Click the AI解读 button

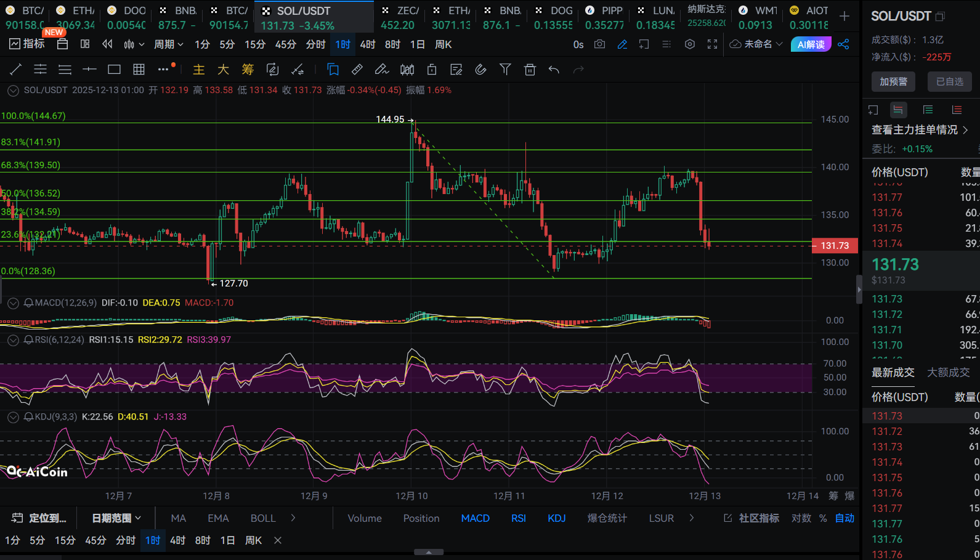point(811,44)
